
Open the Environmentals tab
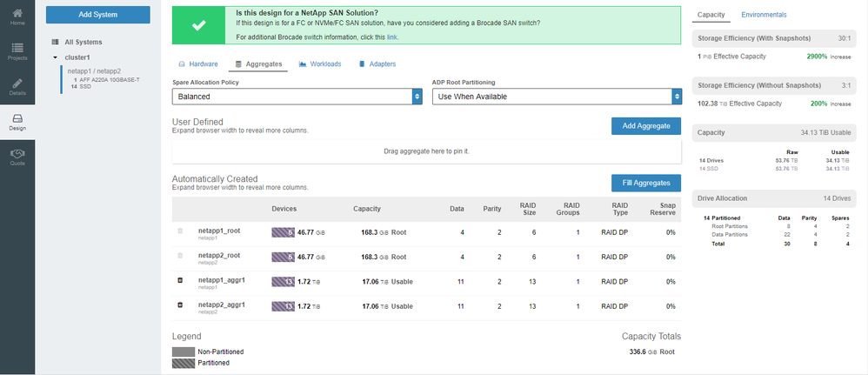click(764, 15)
